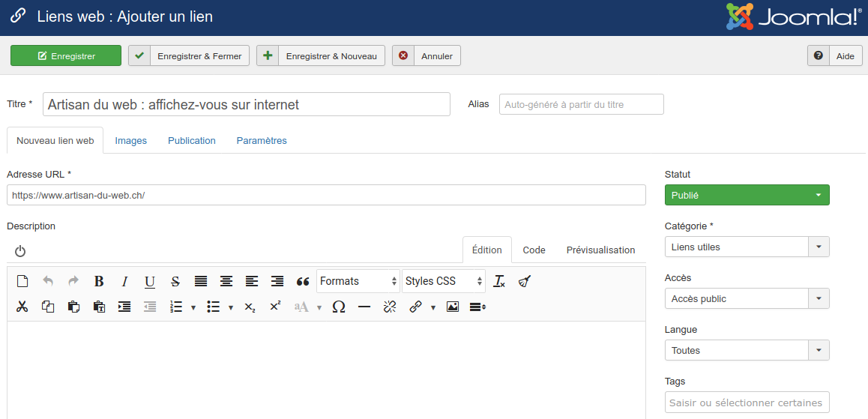Click the superscript icon
This screenshot has height=419, width=868.
pos(275,307)
